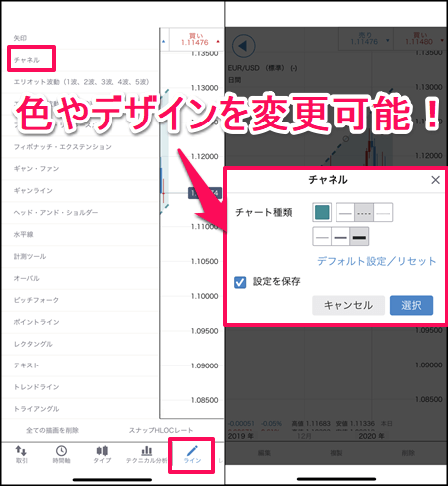Image resolution: width=448 pixels, height=486 pixels.
Task: Toggle the 設定を保存 checkbox
Action: pyautogui.click(x=240, y=282)
